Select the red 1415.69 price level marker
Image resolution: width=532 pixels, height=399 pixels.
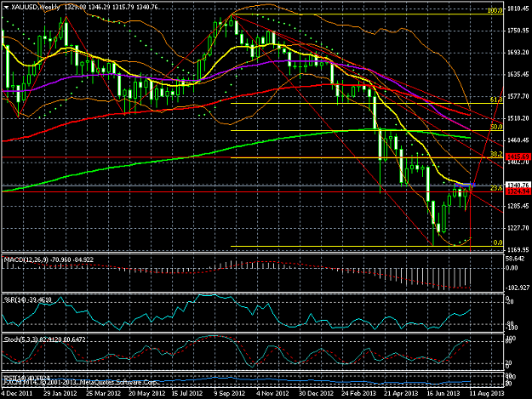[518, 157]
